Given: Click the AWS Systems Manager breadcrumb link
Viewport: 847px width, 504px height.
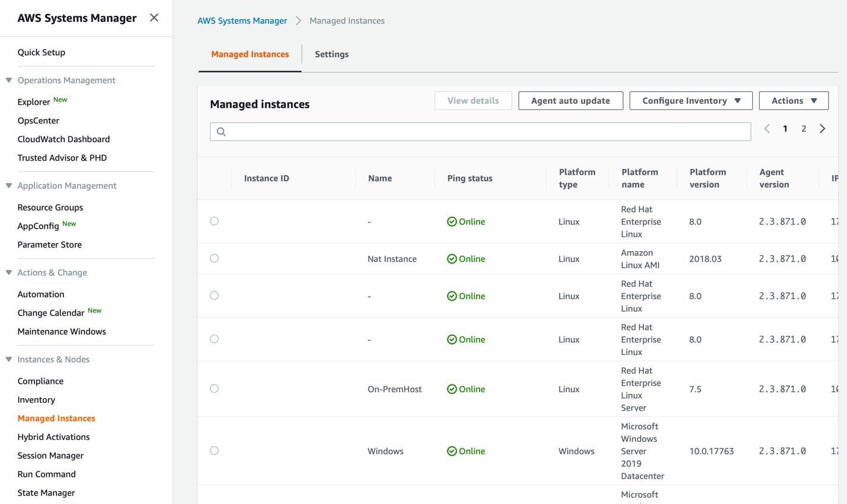Looking at the screenshot, I should (x=242, y=20).
